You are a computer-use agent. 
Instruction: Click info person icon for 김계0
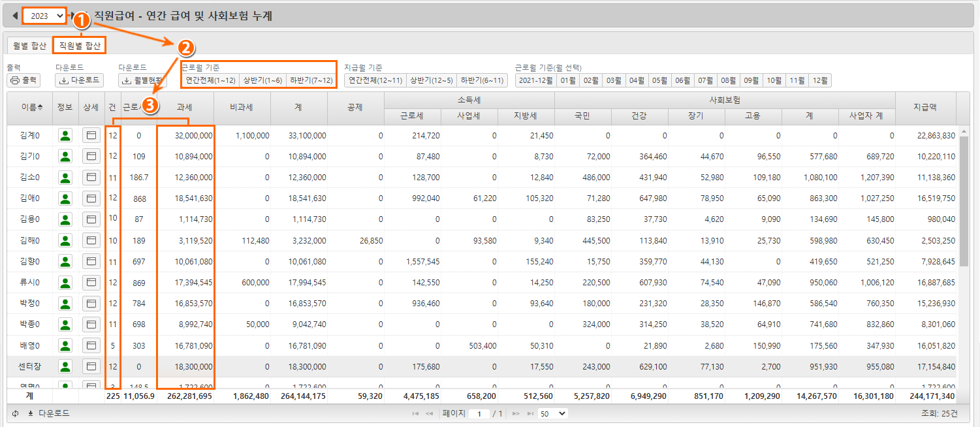tap(65, 136)
